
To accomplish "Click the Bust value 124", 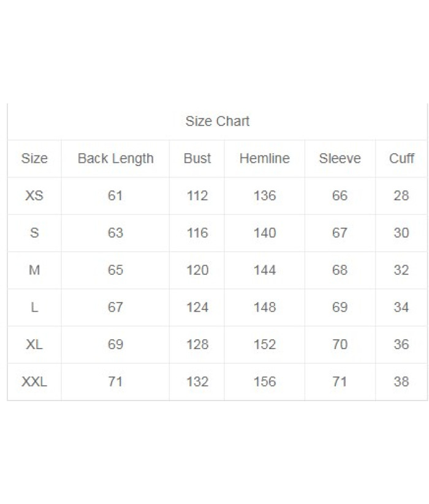I will point(197,307).
